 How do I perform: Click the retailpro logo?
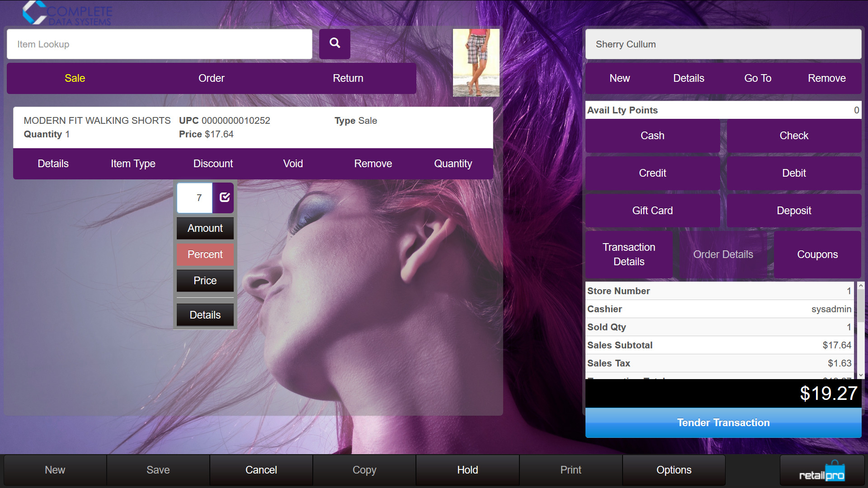[x=821, y=471]
